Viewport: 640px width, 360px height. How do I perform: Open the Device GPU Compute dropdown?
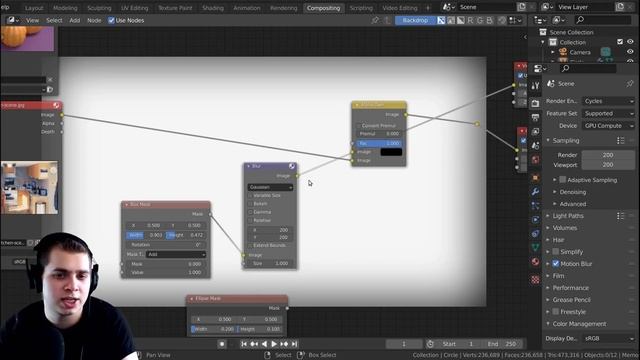coord(608,126)
